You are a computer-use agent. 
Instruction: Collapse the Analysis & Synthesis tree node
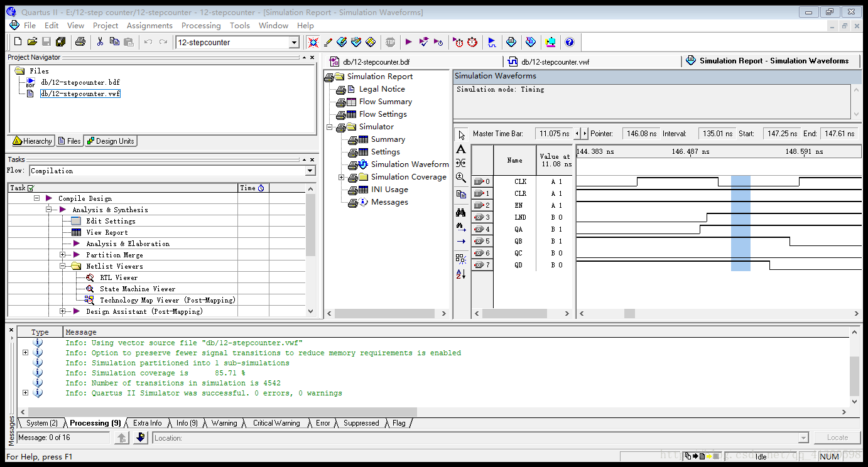point(50,210)
